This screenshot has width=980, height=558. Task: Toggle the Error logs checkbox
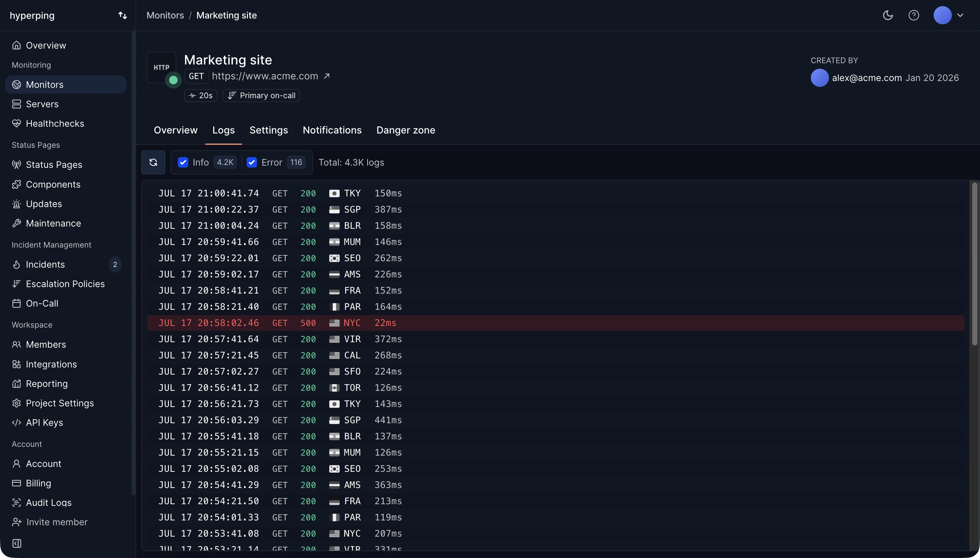coord(252,162)
